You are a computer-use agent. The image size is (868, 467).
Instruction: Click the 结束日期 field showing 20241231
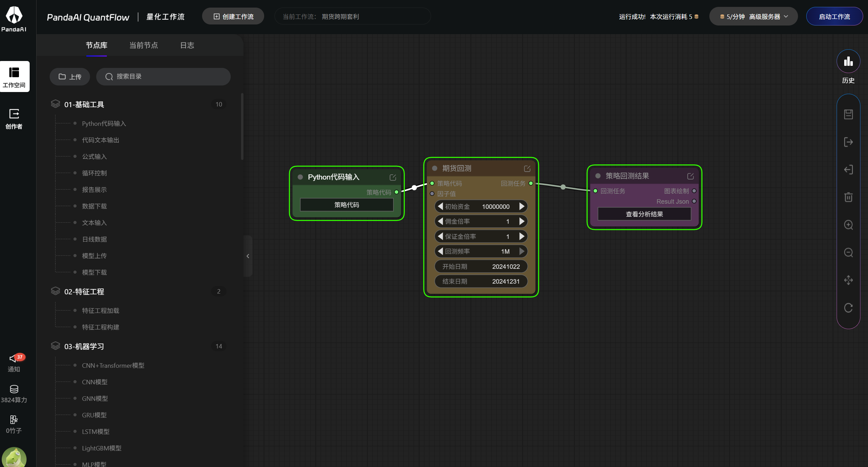[481, 281]
